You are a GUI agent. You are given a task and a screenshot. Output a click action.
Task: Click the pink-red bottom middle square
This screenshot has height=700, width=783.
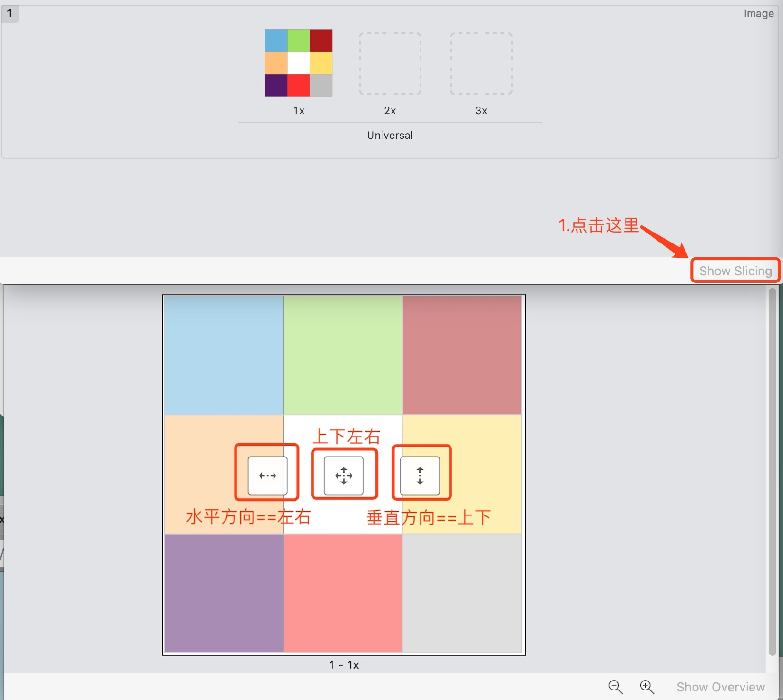click(x=343, y=593)
